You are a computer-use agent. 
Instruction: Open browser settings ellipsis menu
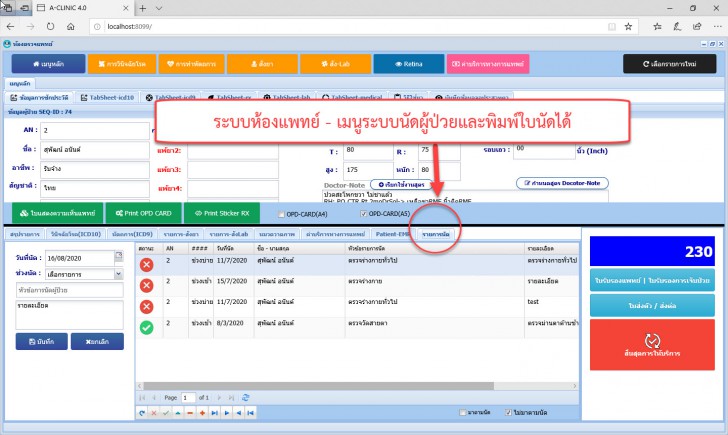717,26
